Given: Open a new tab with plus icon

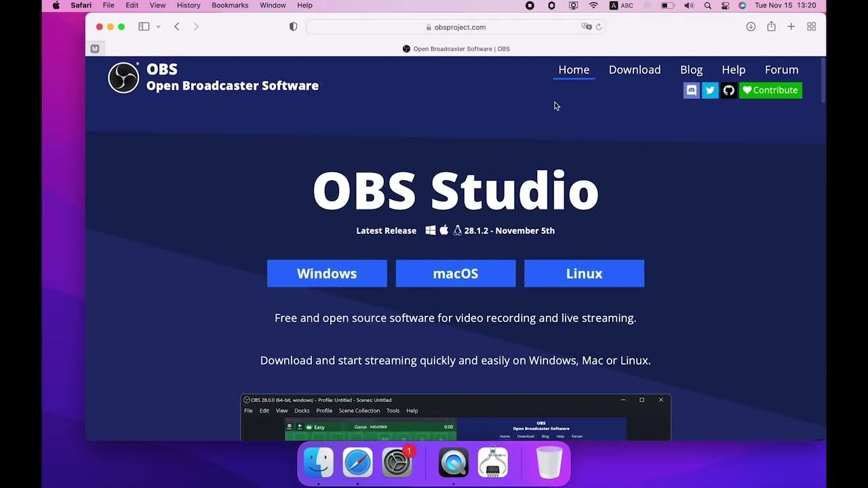Looking at the screenshot, I should 791,26.
